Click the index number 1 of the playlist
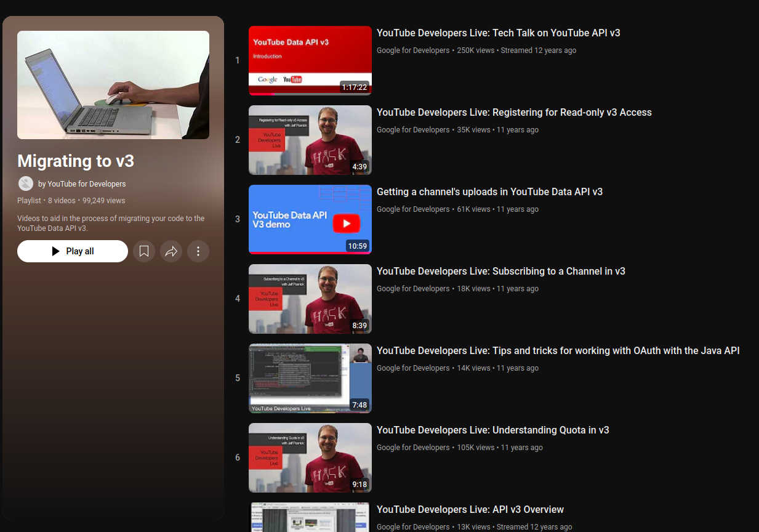759x532 pixels. click(x=238, y=60)
